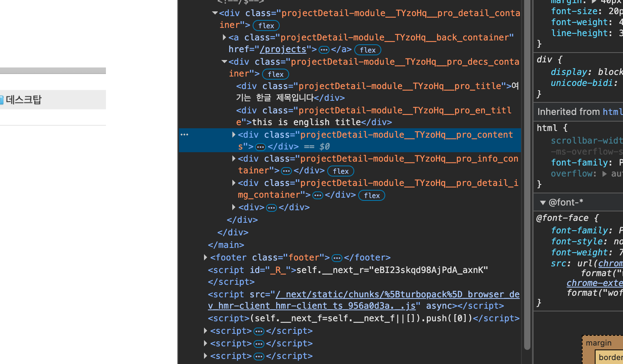The image size is (623, 364).
Task: Collapse the @font-* section
Action: 543,203
